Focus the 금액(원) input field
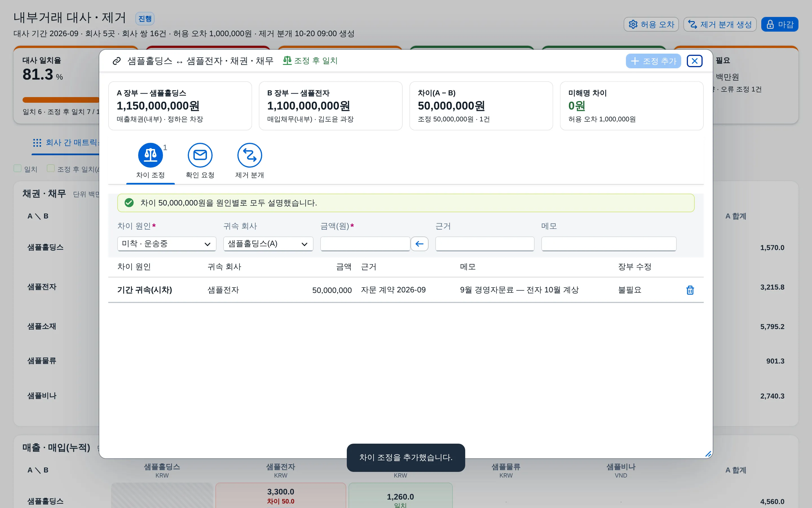Viewport: 812px width, 508px height. (x=365, y=244)
